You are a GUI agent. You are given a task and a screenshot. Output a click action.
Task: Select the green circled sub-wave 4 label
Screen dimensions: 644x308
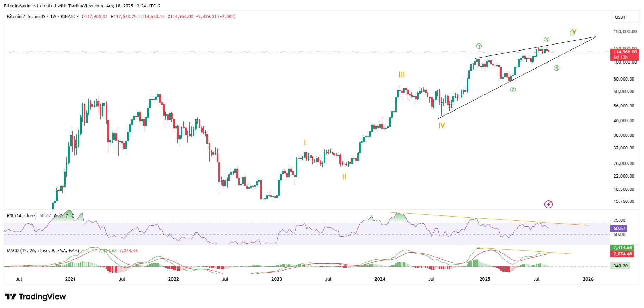pos(556,68)
